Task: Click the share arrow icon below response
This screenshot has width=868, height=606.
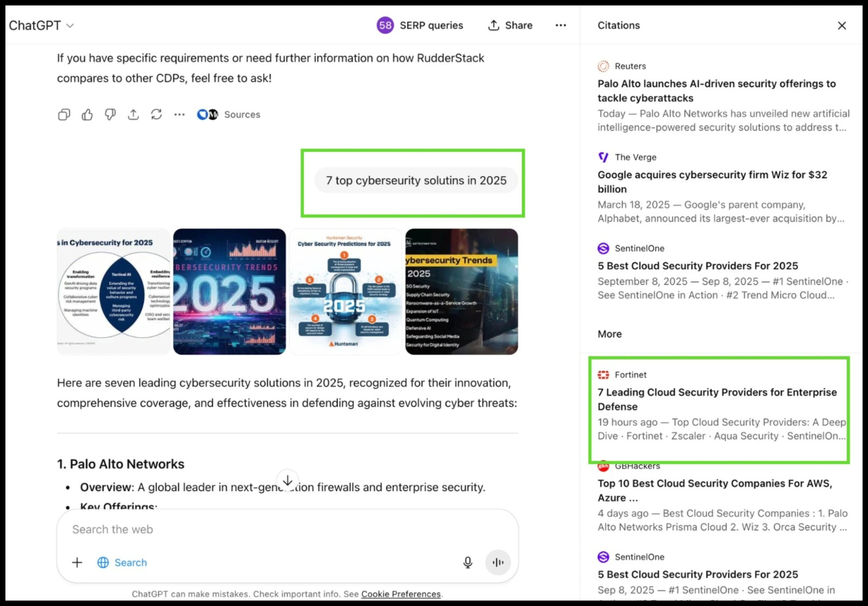Action: click(x=133, y=114)
